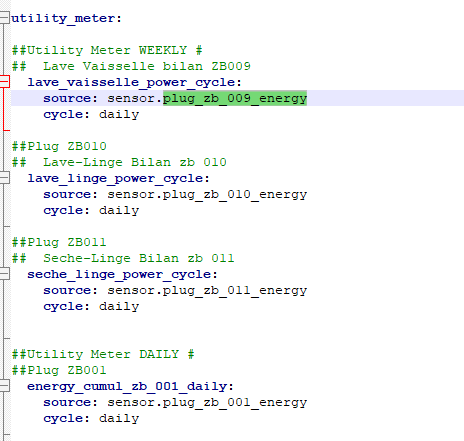Click cycle daily under lave_vaisselle_power_cycle

click(x=91, y=114)
